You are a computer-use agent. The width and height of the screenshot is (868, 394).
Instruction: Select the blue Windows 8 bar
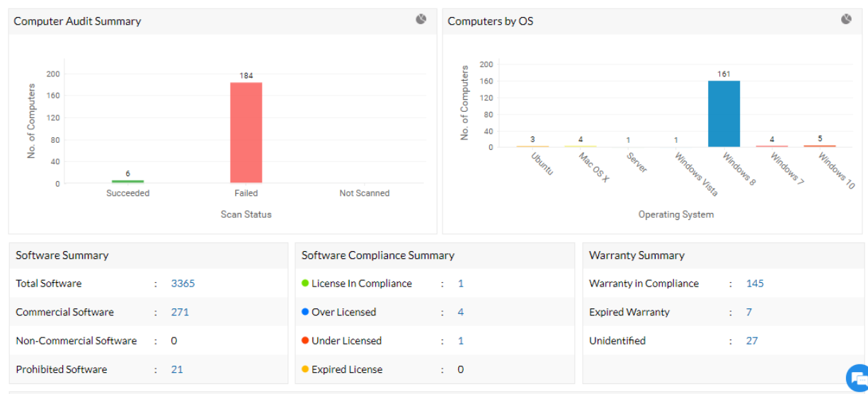pyautogui.click(x=724, y=114)
